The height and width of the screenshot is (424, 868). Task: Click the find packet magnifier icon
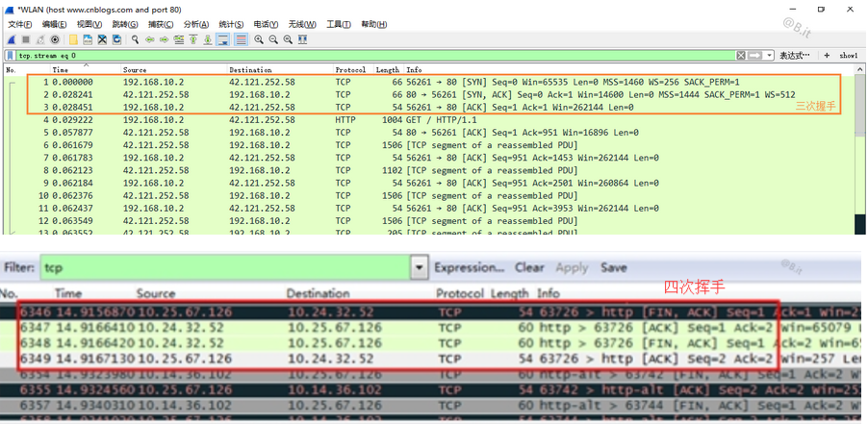134,39
